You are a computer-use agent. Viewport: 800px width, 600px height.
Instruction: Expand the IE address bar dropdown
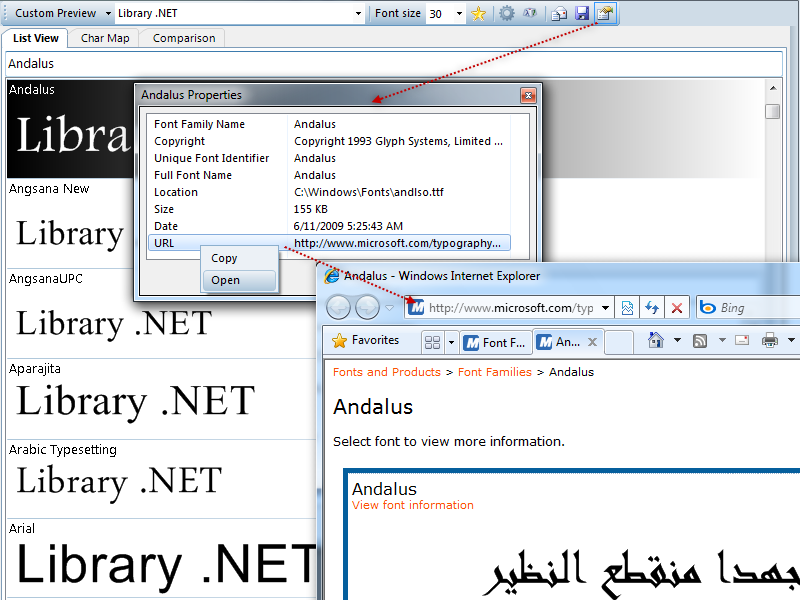(605, 308)
